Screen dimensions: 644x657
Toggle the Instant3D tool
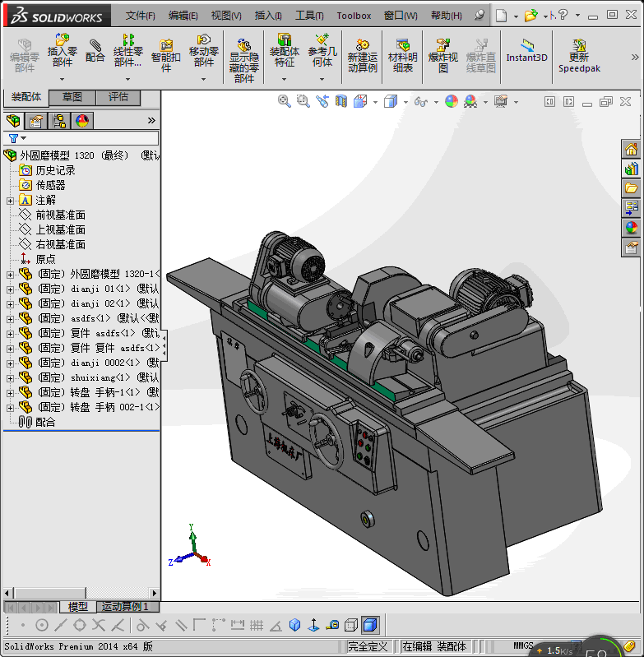click(x=526, y=50)
